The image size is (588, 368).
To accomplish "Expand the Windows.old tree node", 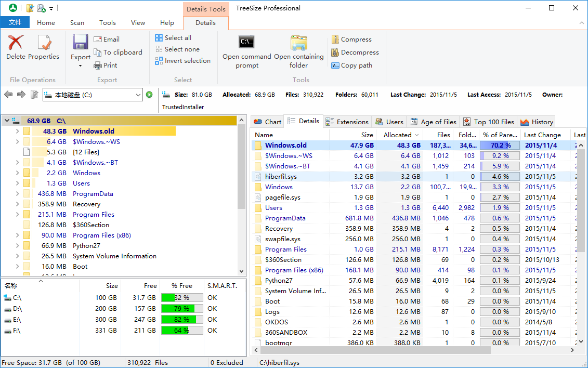I will (17, 131).
